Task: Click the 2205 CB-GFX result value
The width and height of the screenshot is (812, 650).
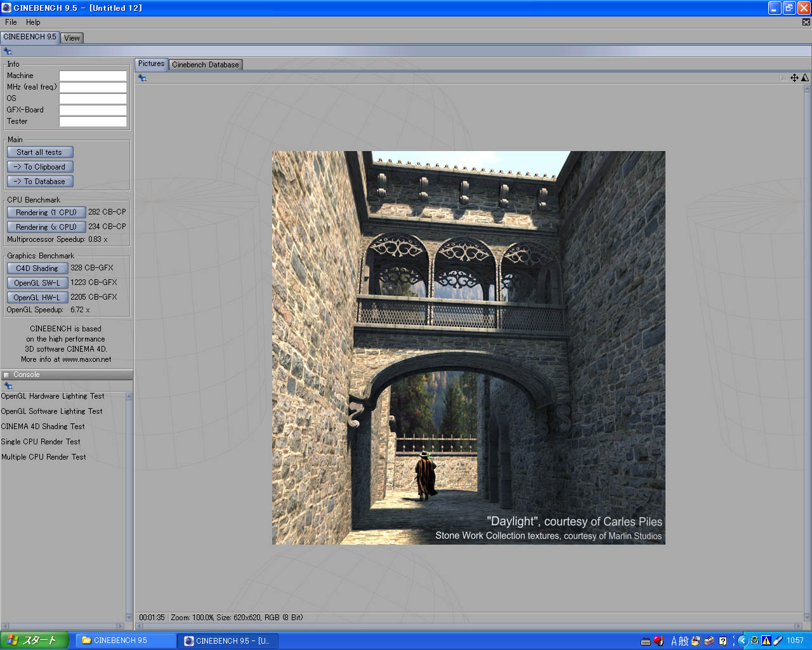Action: [x=94, y=297]
